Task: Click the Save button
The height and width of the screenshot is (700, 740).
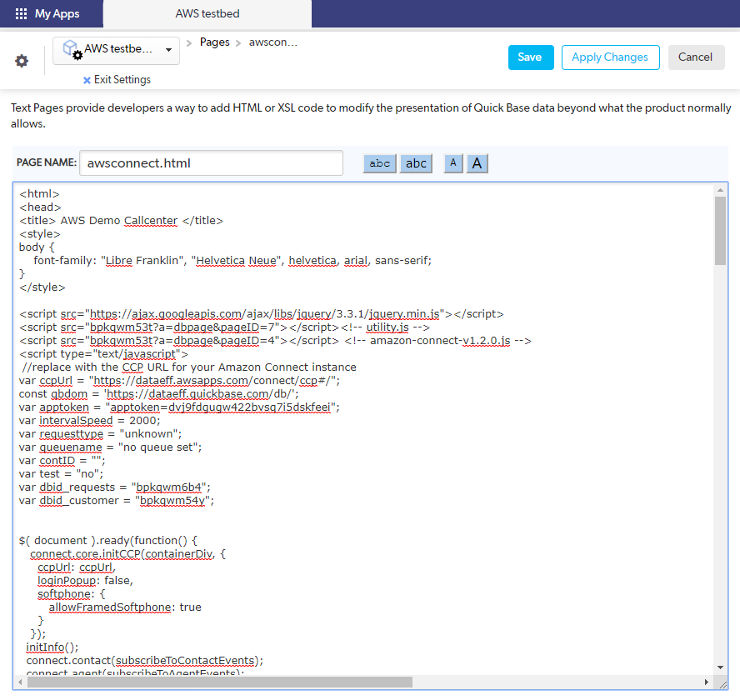Action: click(531, 57)
